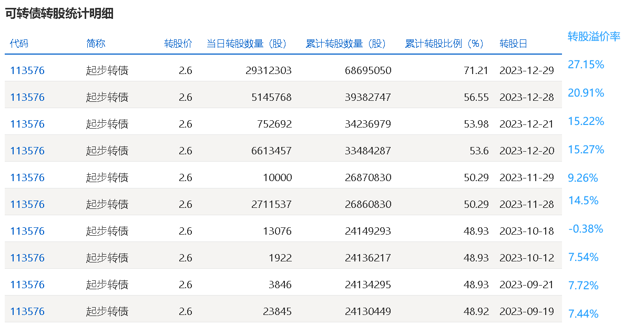Select premium rate value 7.72%
Viewport: 644px width, 326px height.
(x=583, y=286)
